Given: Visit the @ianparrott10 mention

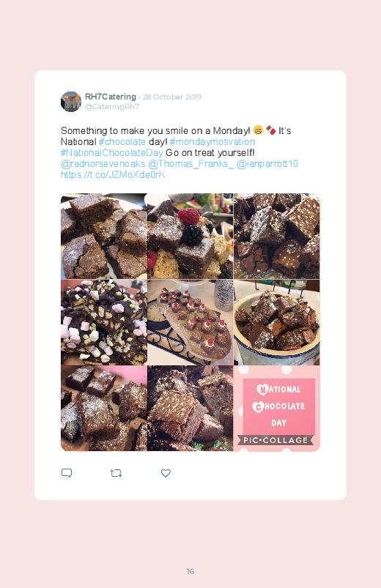Looking at the screenshot, I should pyautogui.click(x=267, y=164).
